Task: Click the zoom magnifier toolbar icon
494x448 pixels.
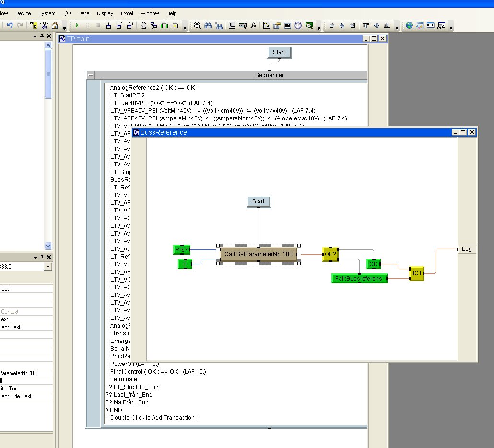Action: 197,25
